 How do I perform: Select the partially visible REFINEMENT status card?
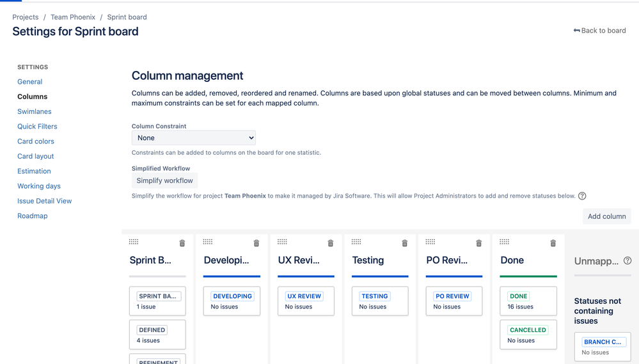pyautogui.click(x=157, y=359)
